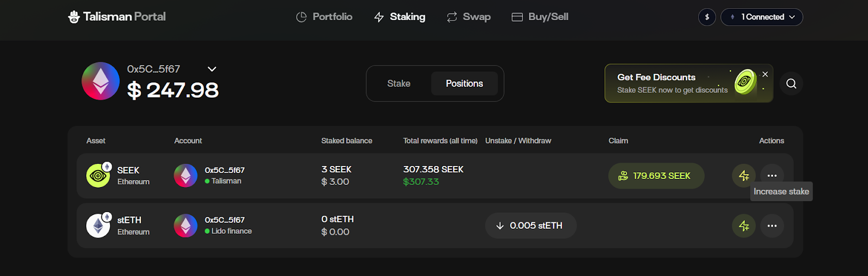This screenshot has width=868, height=276.
Task: Claim 179.693 SEEK rewards
Action: point(656,176)
